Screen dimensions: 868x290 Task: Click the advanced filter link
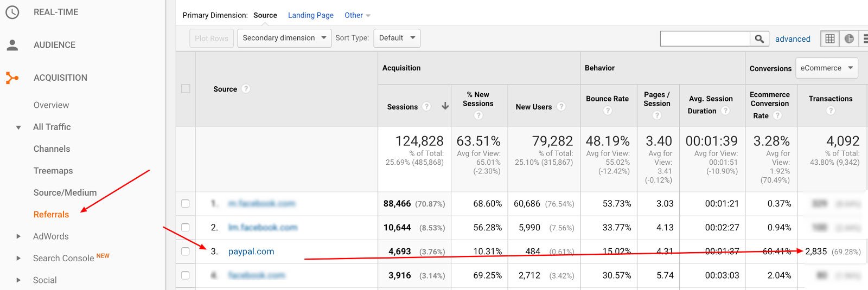click(x=793, y=39)
